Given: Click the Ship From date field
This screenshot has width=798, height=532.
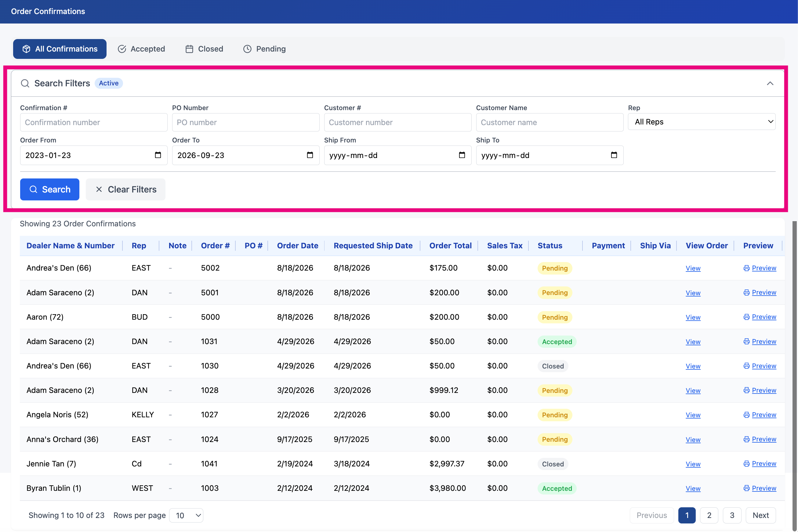Looking at the screenshot, I should (398, 155).
